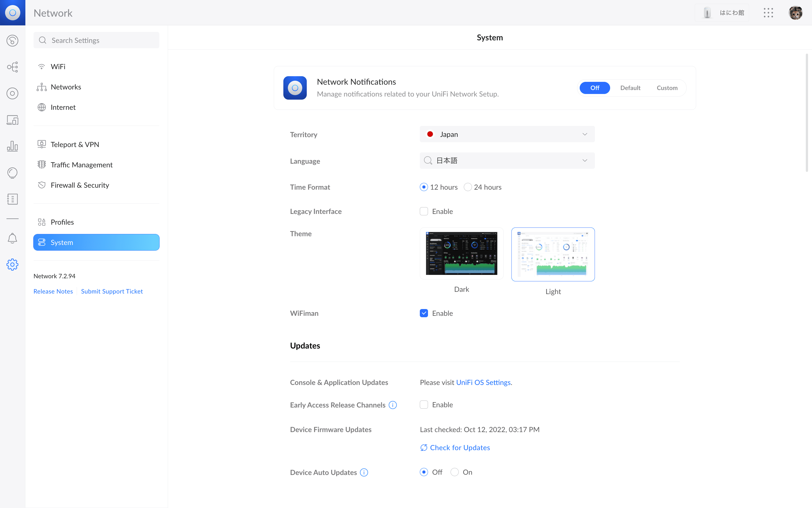Screen dimensions: 812x508
Task: Open the Notifications bell icon
Action: tap(12, 238)
